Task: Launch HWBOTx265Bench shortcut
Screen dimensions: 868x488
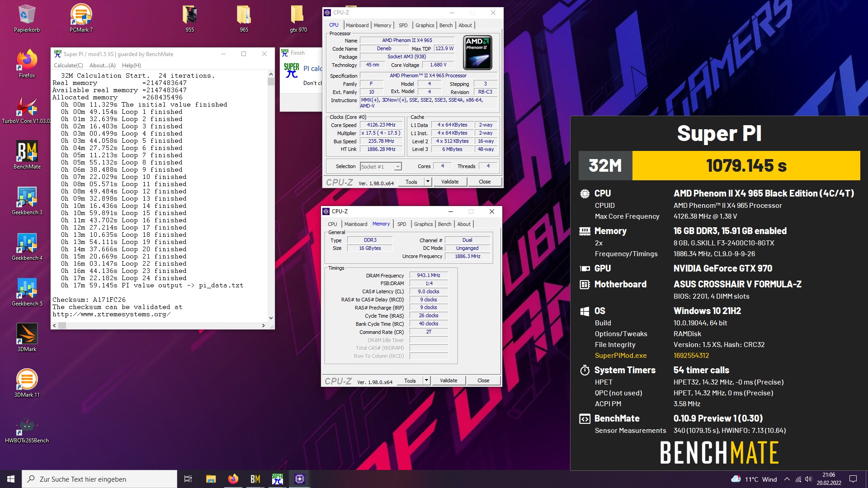Action: 27,429
